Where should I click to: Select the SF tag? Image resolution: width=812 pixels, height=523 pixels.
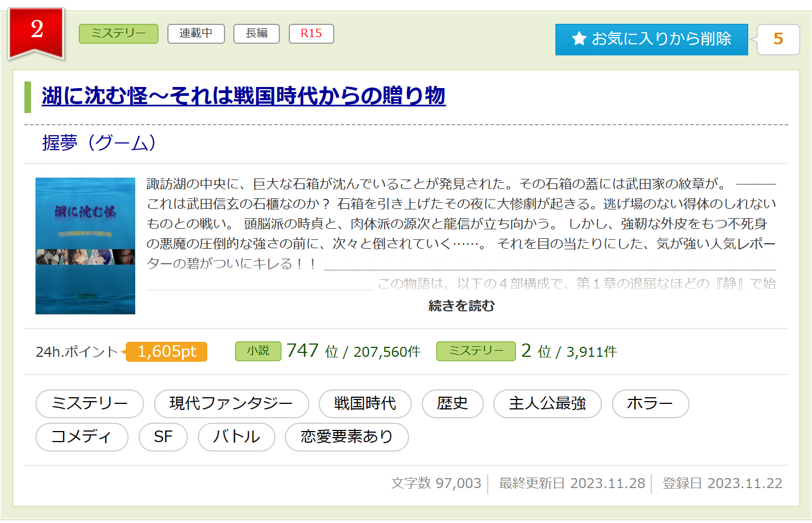click(163, 437)
